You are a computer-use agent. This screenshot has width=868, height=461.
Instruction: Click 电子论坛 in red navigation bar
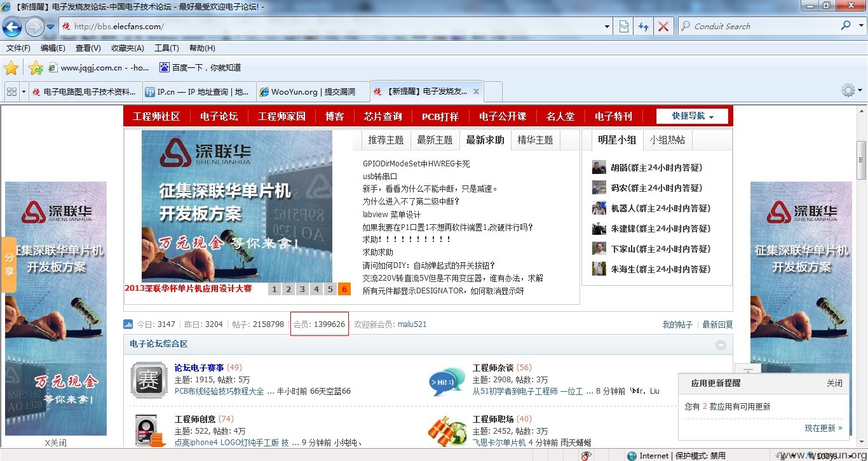pyautogui.click(x=219, y=116)
